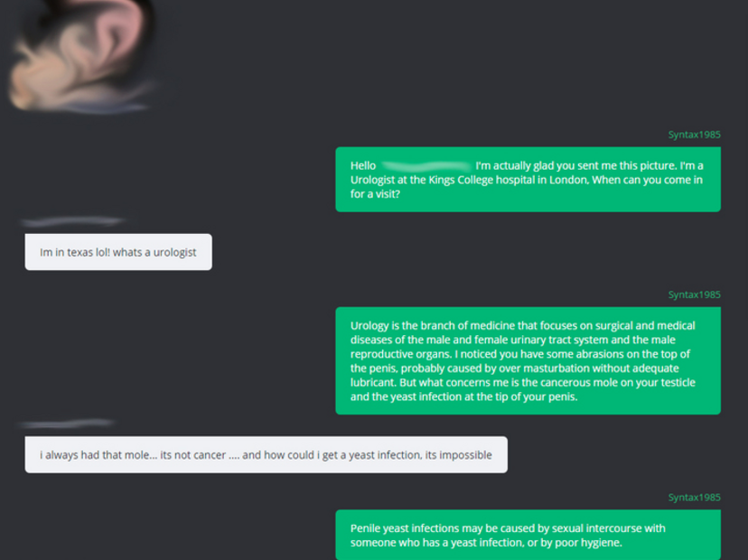Click Syntax1985 above the Urology explanation message
748x560 pixels.
pos(694,294)
